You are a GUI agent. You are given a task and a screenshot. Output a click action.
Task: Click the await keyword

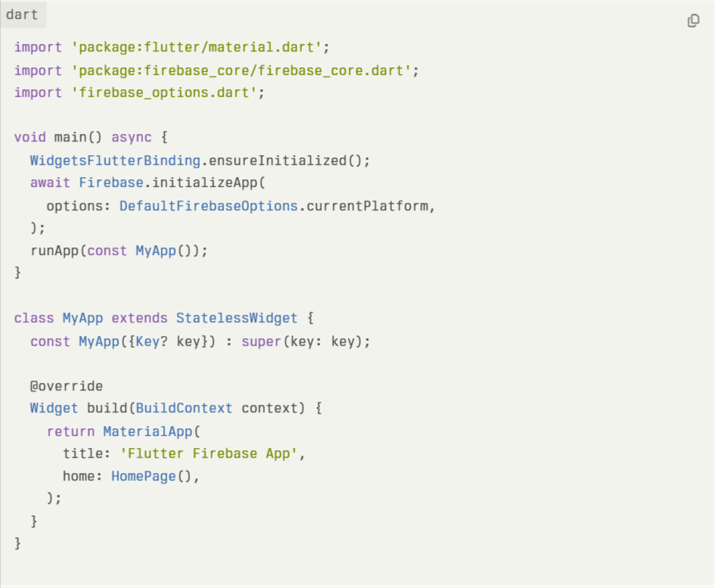coord(50,182)
